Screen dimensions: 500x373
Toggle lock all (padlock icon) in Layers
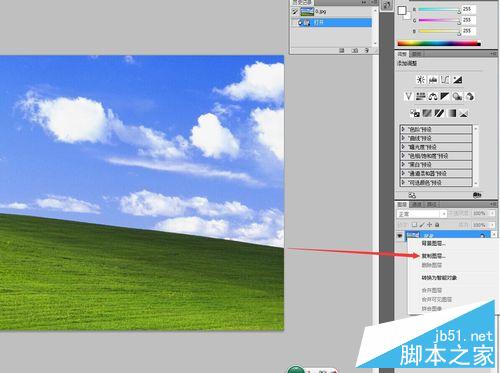437,225
